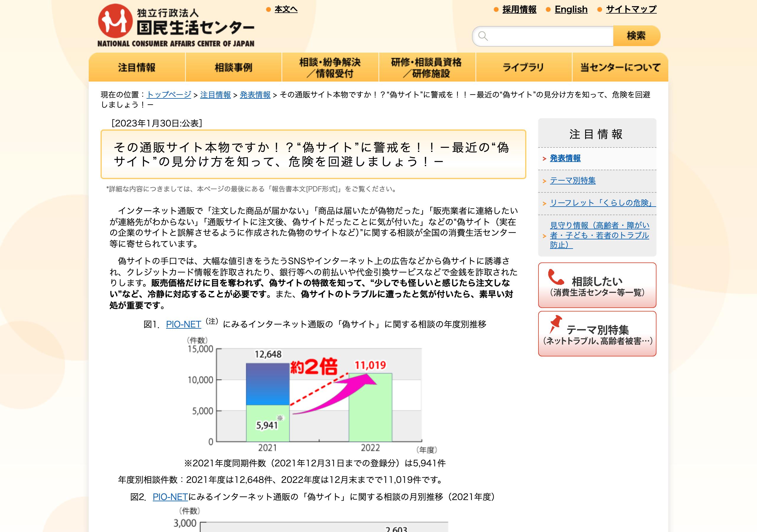Click the red pushpin icon on テーマ別特集
The width and height of the screenshot is (757, 532).
(x=556, y=324)
